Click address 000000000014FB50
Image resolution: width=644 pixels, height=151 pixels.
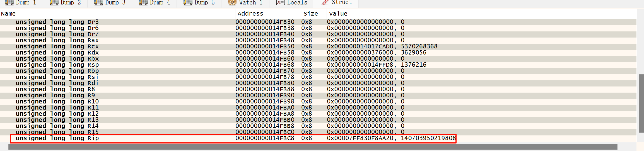265,46
